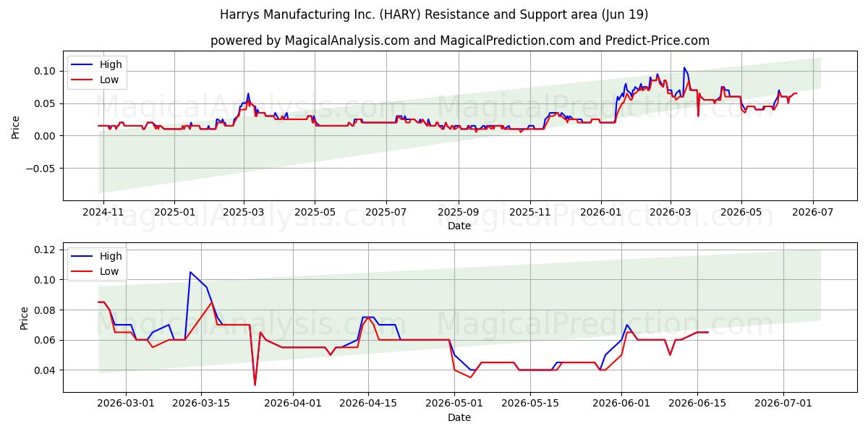This screenshot has height=434, width=868.
Task: Click the 0.08 price tick on bottom chart
Action: click(x=47, y=310)
